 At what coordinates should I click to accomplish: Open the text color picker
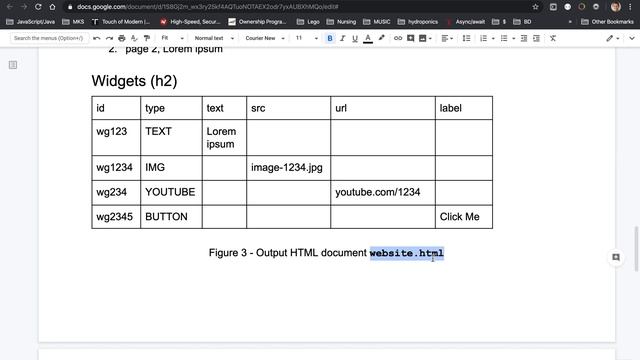[368, 38]
